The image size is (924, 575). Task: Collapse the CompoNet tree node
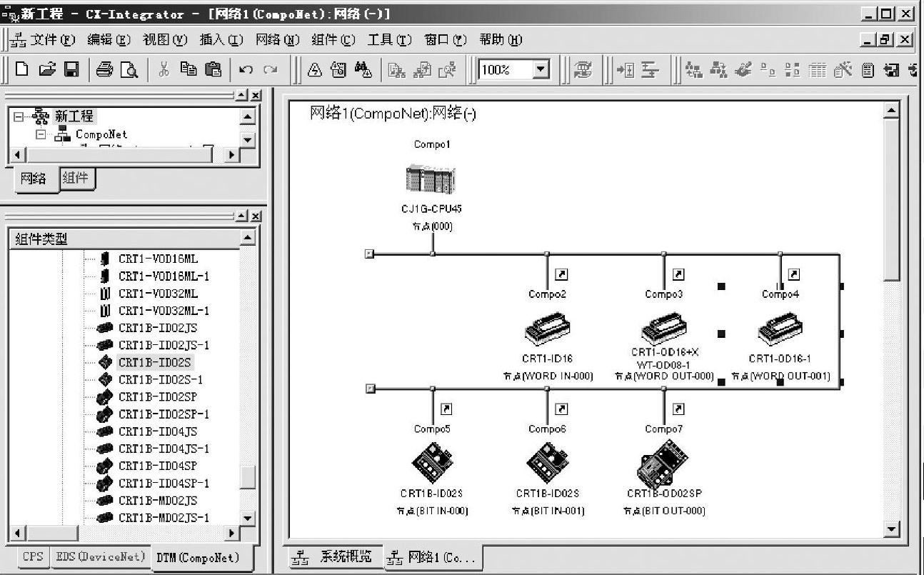(41, 134)
